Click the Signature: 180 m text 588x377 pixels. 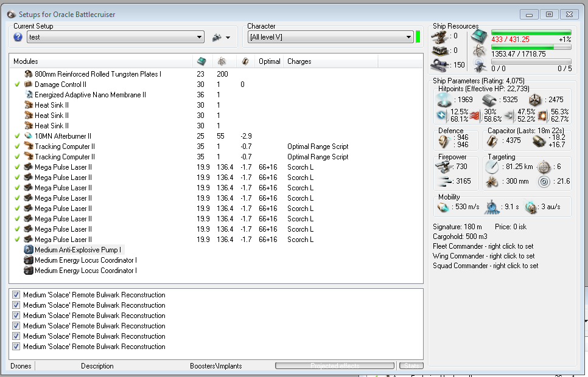(x=457, y=227)
